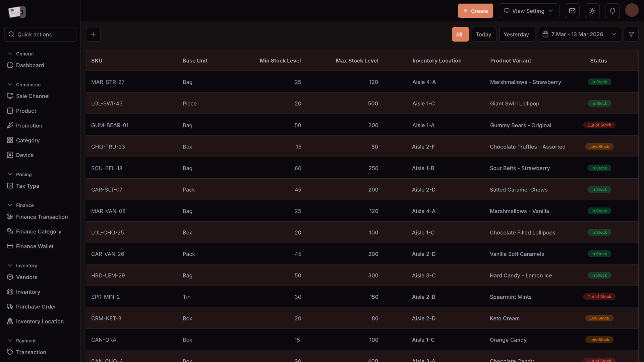
Task: Open the 7 Mar - 13 Mar 2026 date range picker
Action: (x=579, y=34)
